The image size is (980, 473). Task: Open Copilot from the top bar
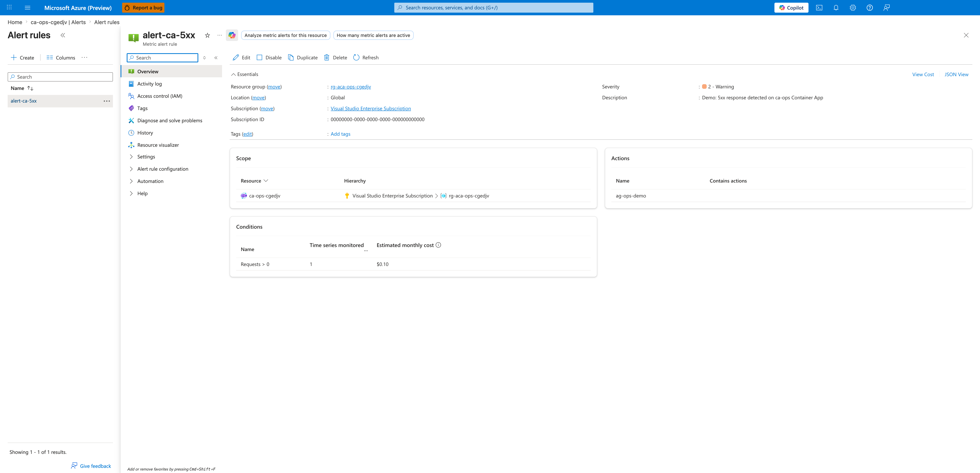(791, 8)
